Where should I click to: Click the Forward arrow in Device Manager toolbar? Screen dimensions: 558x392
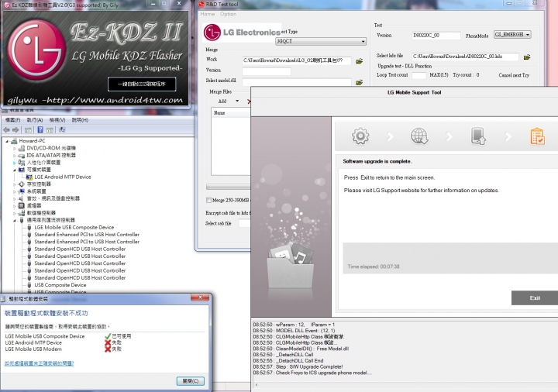click(x=15, y=130)
